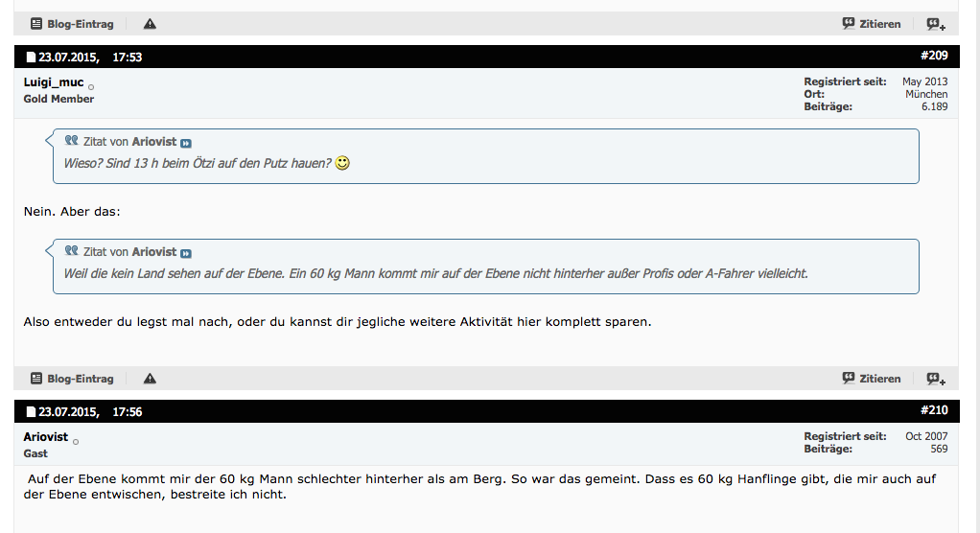Click the report warning icon above post #209
The image size is (980, 533).
click(150, 24)
